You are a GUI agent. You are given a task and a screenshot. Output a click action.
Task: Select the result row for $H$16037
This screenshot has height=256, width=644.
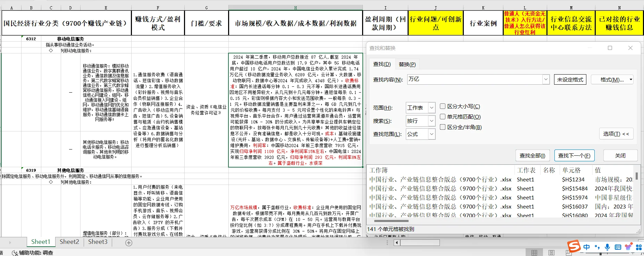(500, 206)
